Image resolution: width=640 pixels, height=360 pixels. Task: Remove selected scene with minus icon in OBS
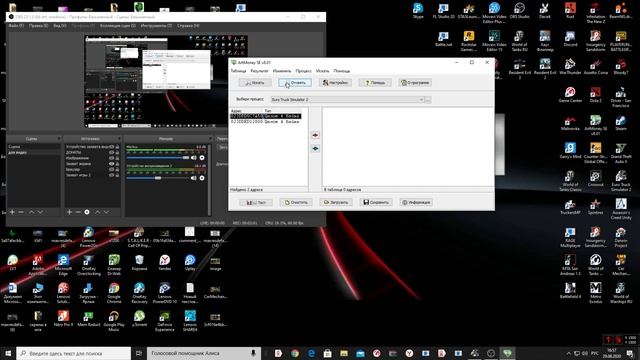(x=21, y=212)
